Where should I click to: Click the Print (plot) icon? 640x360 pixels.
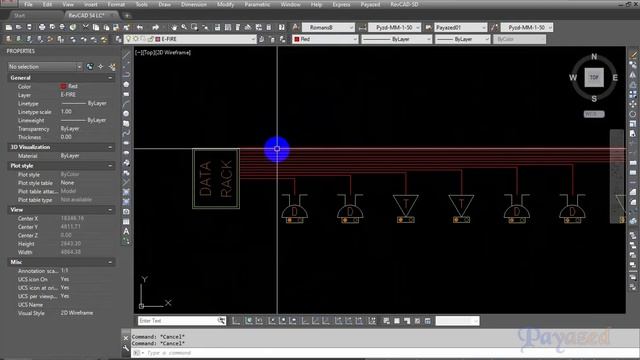[42, 27]
